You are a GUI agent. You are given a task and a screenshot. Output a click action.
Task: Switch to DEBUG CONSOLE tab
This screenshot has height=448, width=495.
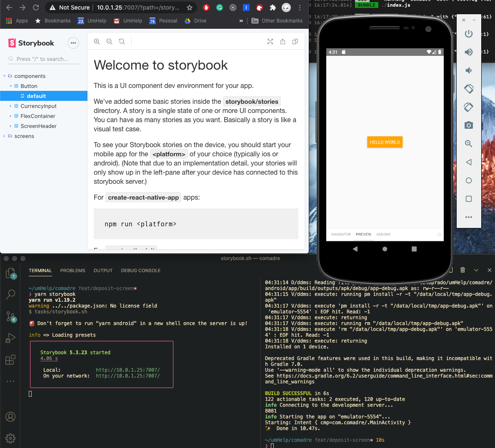click(x=140, y=270)
